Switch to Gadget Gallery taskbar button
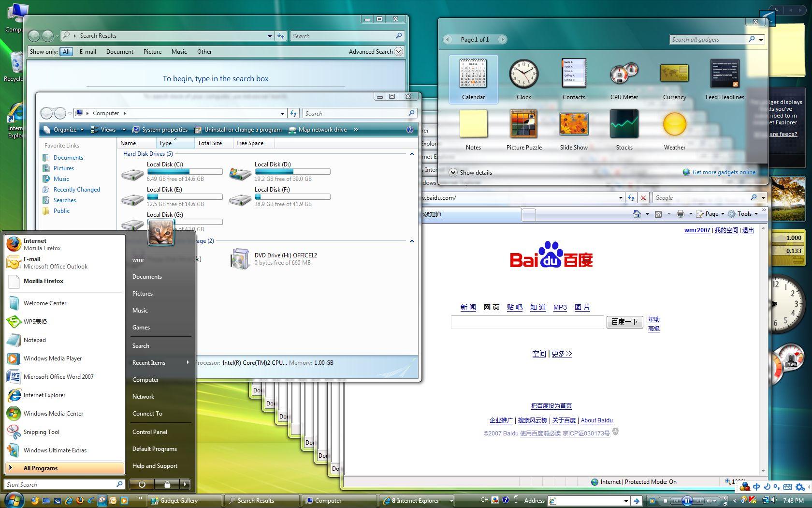 [x=184, y=501]
